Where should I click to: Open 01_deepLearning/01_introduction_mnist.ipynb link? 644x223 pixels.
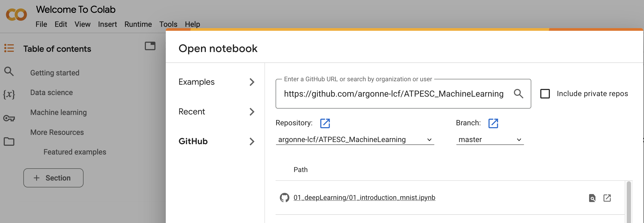[364, 198]
